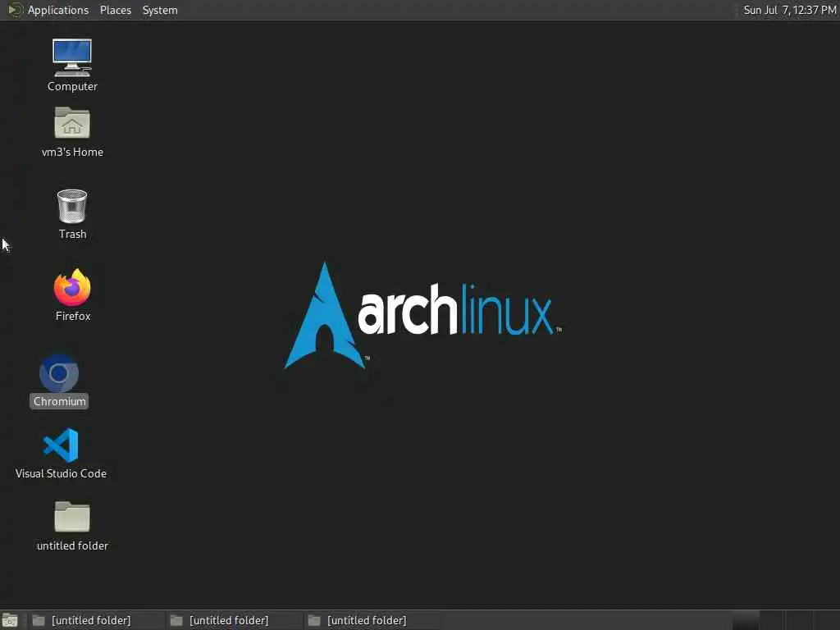Open the clock calendar in the top panel
840x630 pixels.
789,10
